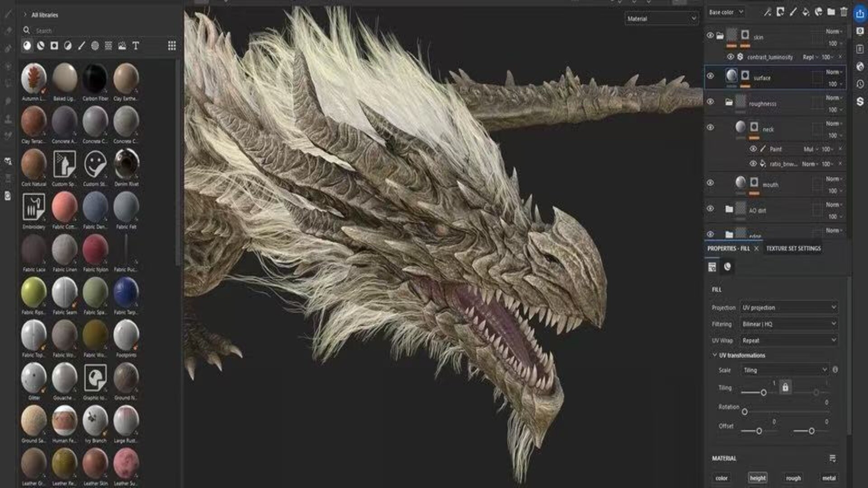Toggle the color material channel button
Screen dimensions: 868x488
722,478
